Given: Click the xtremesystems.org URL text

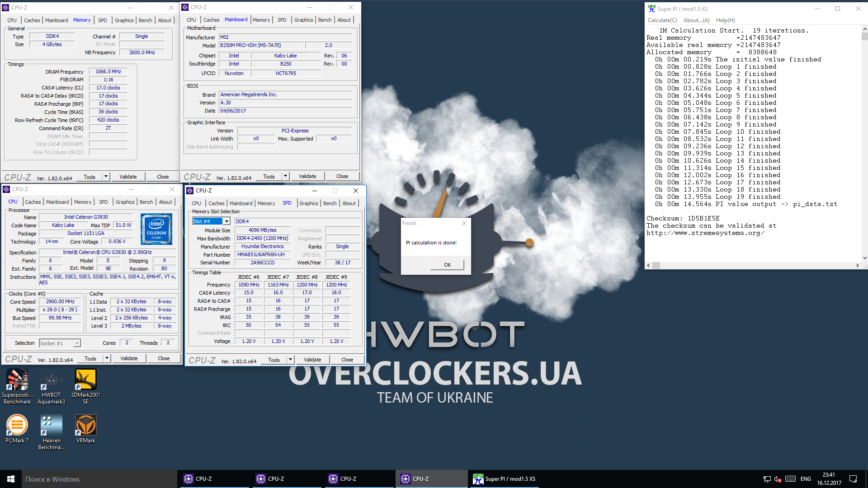Looking at the screenshot, I should point(705,233).
